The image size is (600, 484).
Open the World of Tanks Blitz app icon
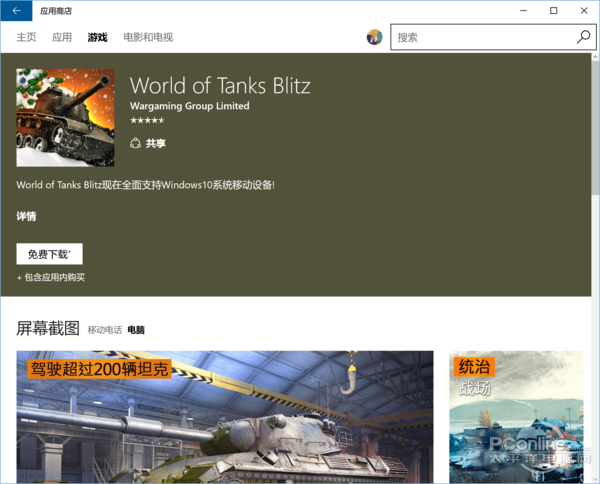pos(65,117)
